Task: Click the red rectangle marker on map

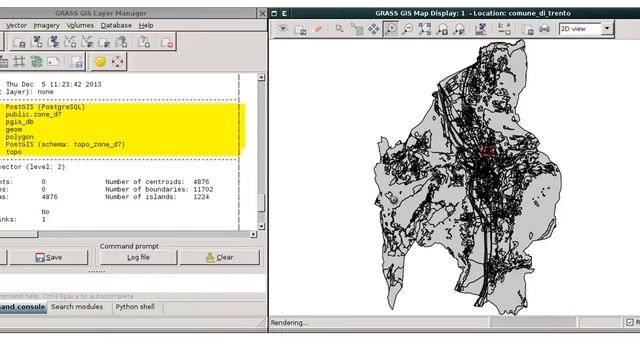Action: coord(487,151)
